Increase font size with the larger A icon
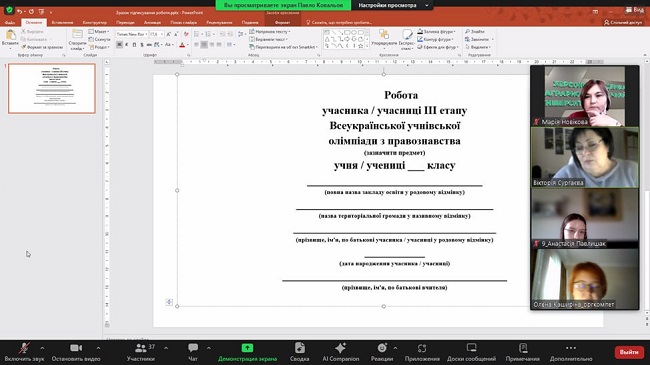This screenshot has height=365, width=650. (168, 34)
